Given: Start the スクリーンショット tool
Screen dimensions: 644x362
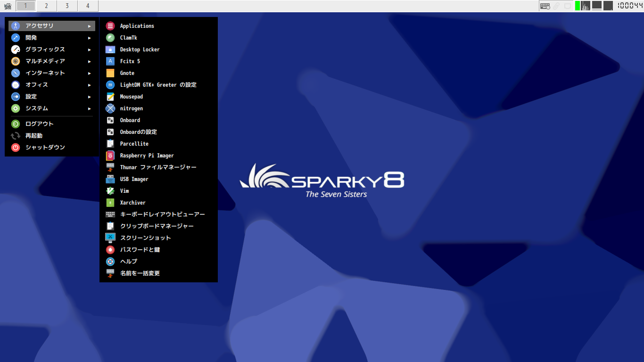Looking at the screenshot, I should click(158, 238).
